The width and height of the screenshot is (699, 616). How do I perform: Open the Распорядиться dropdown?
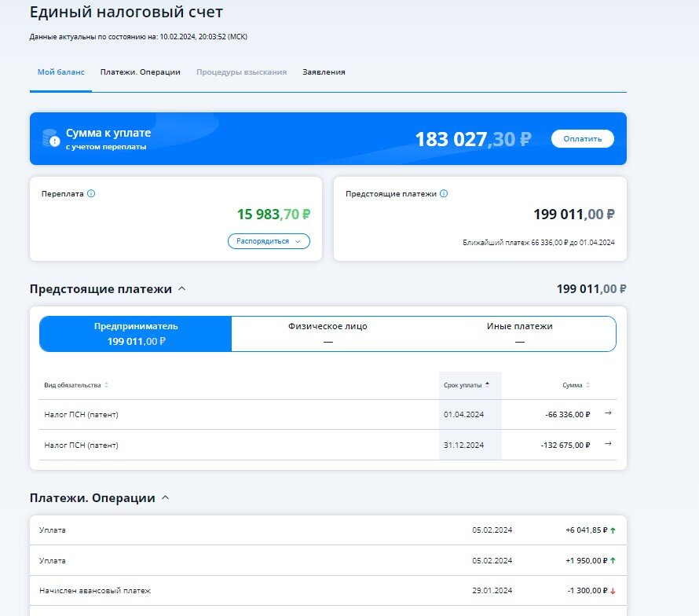click(x=269, y=241)
